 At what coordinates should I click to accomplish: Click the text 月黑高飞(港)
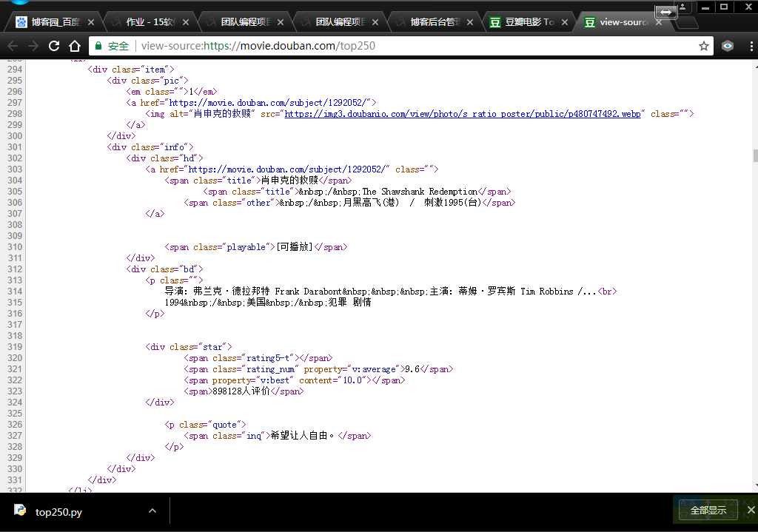pos(372,203)
